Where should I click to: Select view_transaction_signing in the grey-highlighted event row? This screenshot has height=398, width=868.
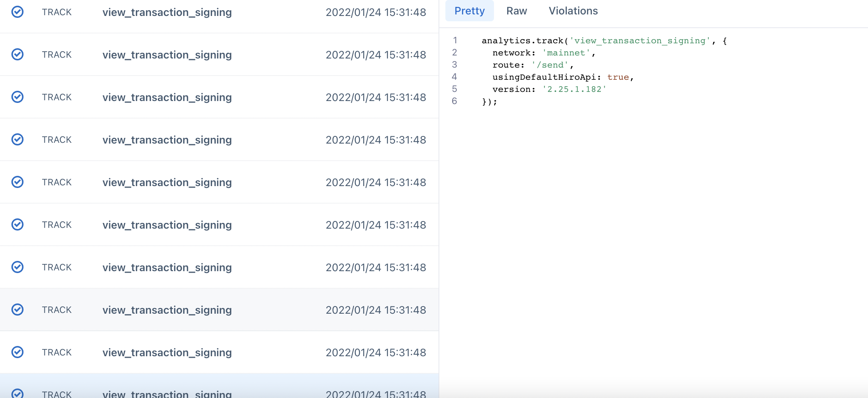[x=167, y=310]
